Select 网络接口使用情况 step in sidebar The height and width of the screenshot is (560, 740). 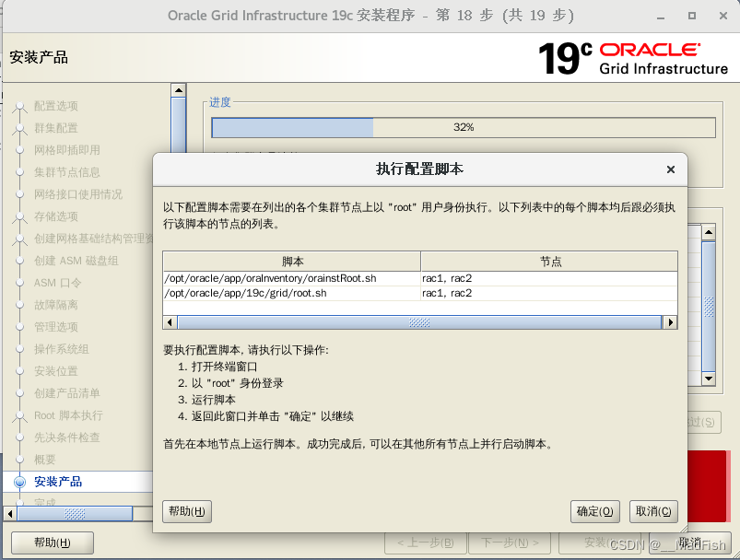tap(77, 194)
